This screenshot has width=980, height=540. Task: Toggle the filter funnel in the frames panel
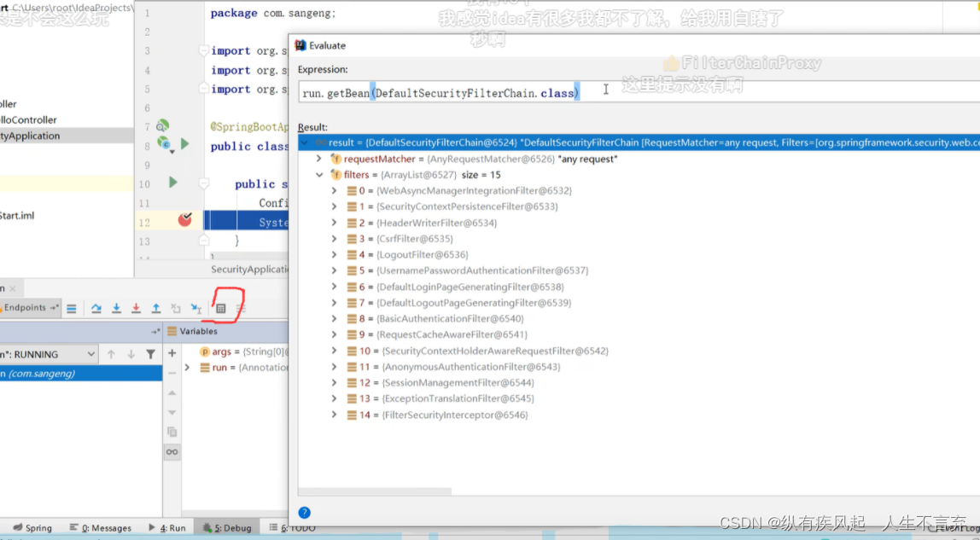coord(151,352)
